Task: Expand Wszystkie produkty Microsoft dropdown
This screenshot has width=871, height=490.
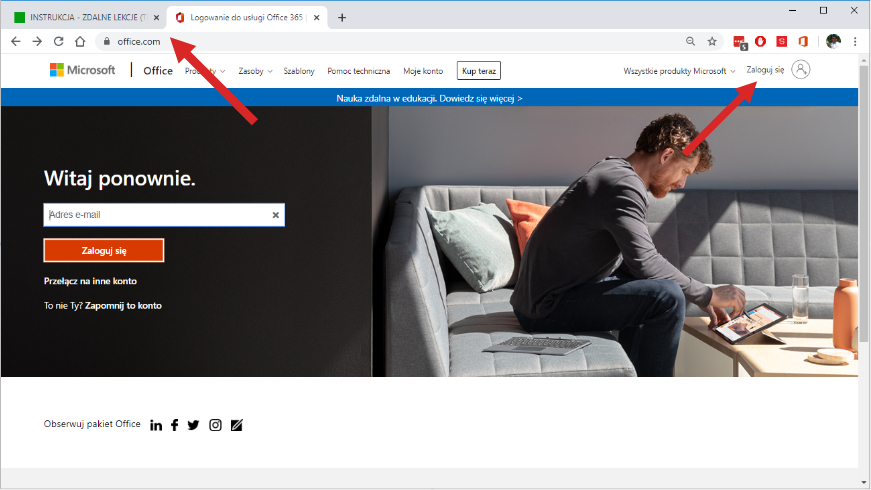Action: click(679, 71)
